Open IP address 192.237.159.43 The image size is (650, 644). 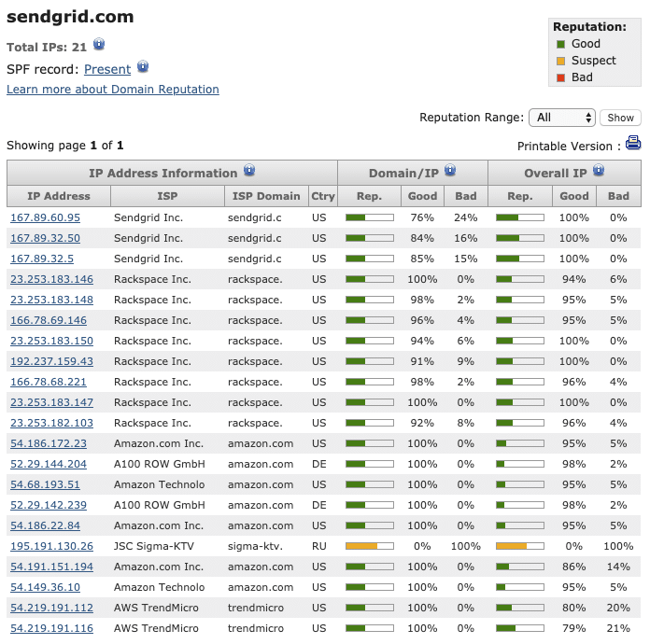click(x=51, y=361)
